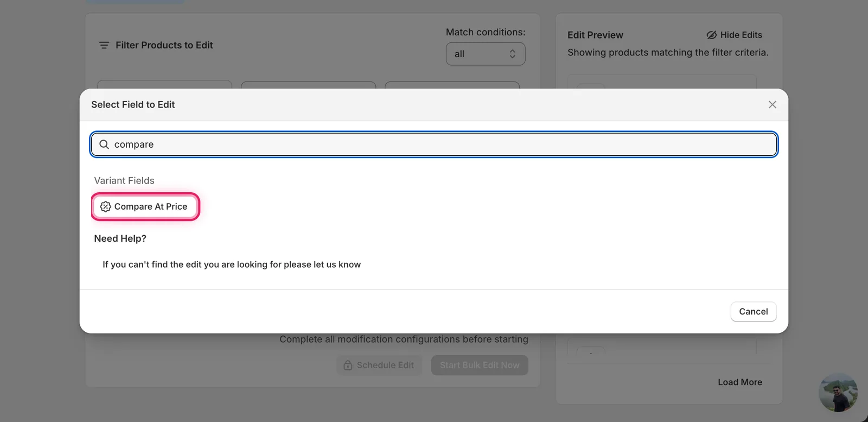Viewport: 868px width, 422px height.
Task: Click 'Showing products matching the filter criteria.' text
Action: (668, 53)
